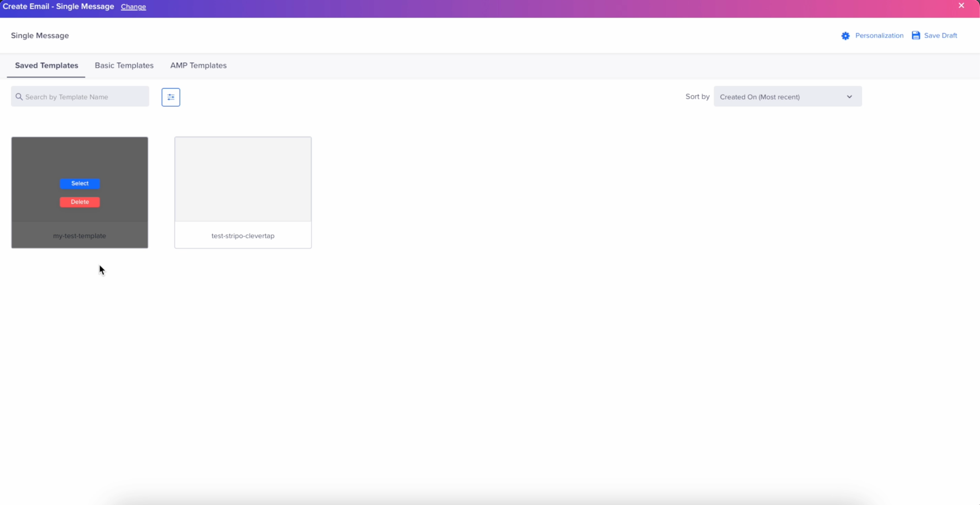Click the Save Draft floppy disk icon
Screen dimensions: 980x505
(916, 35)
